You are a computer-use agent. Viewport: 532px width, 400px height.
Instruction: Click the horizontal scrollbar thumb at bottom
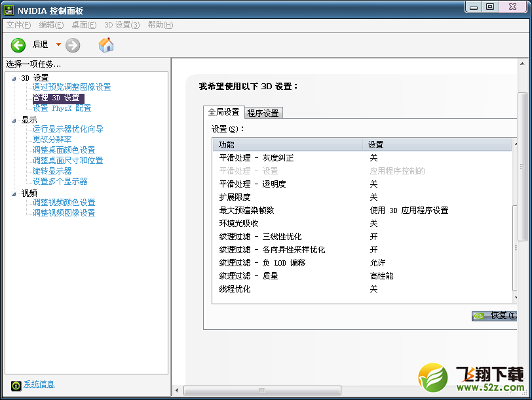(x=262, y=390)
